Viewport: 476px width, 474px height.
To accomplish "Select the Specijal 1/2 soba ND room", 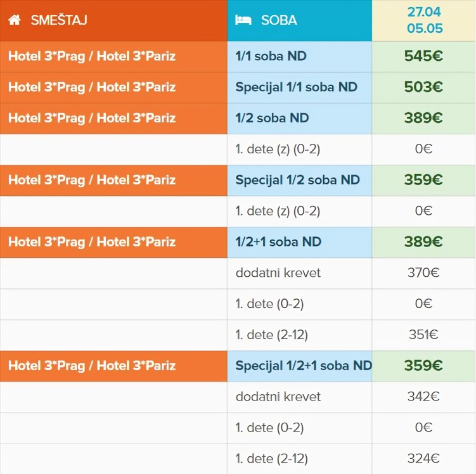I will pos(300,180).
